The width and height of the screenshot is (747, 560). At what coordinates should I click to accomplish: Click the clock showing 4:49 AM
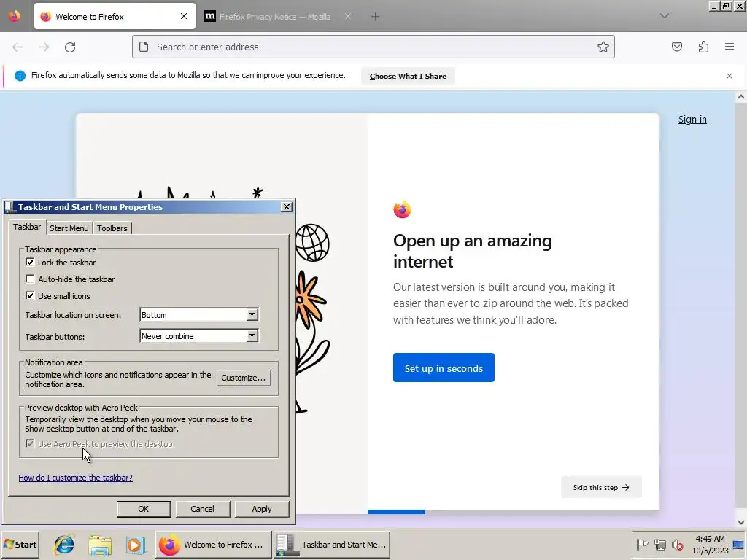711,545
